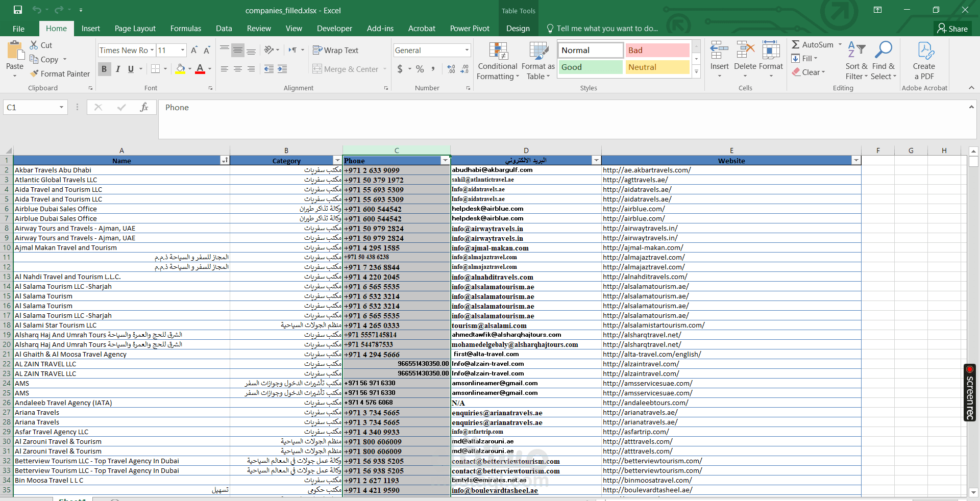The image size is (980, 501).
Task: Click the Delete cells icon
Action: (x=745, y=51)
